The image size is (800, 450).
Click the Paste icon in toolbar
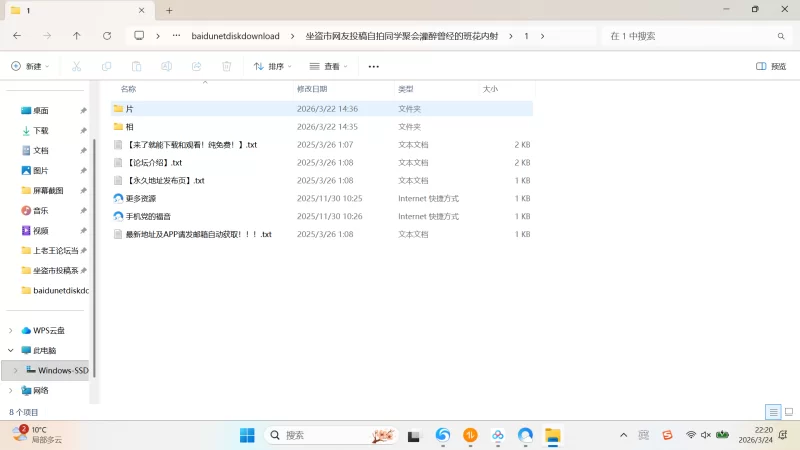click(x=136, y=66)
